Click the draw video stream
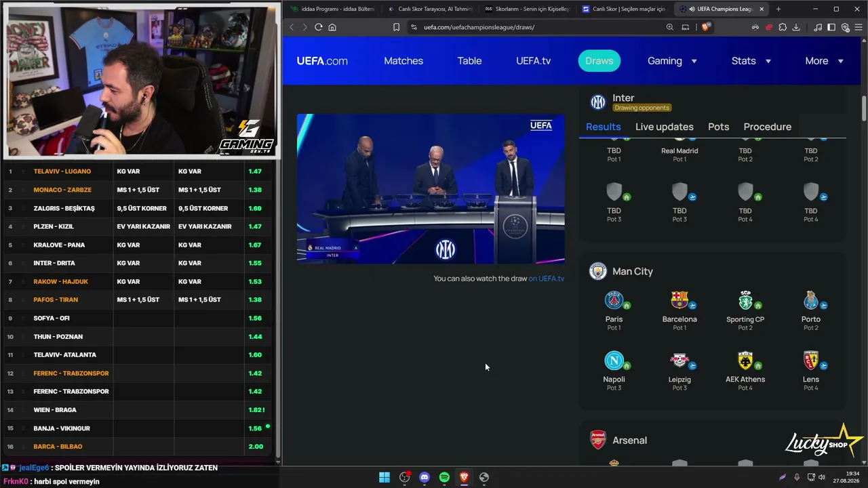Screen dimensions: 868x488 [x=431, y=188]
